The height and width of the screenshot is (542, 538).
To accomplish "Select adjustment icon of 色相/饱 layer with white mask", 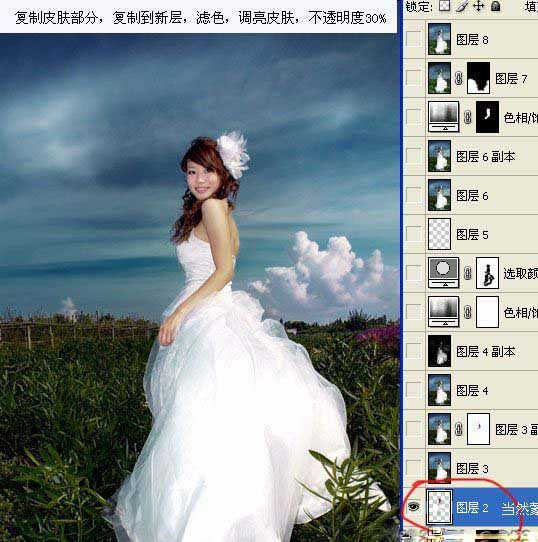I will point(444,312).
